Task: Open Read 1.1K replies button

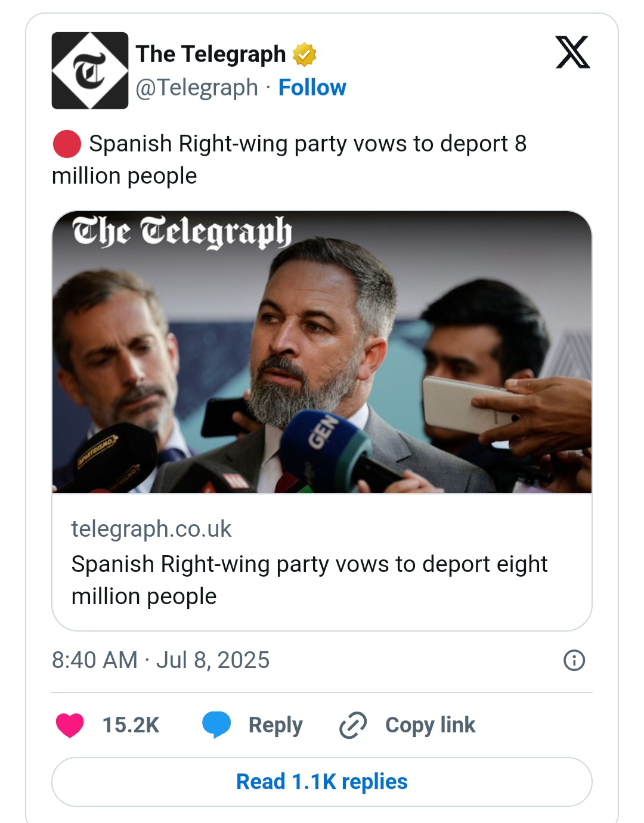Action: [x=322, y=781]
